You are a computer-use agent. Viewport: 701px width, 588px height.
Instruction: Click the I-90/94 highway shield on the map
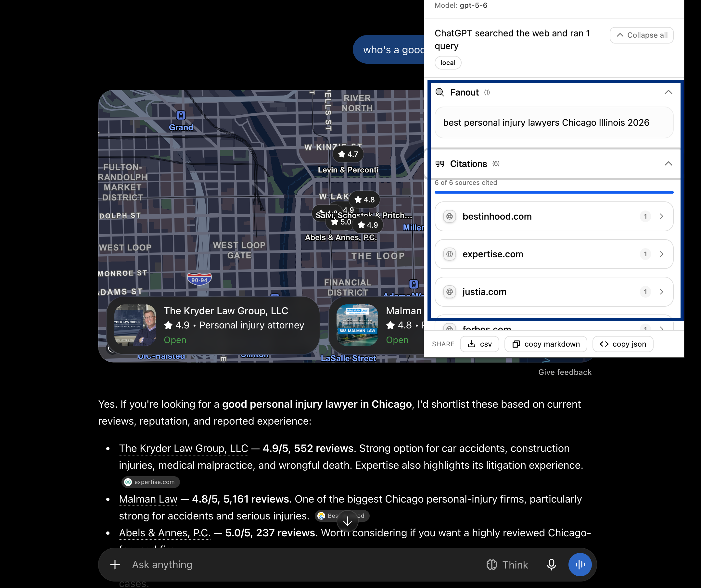pyautogui.click(x=199, y=279)
